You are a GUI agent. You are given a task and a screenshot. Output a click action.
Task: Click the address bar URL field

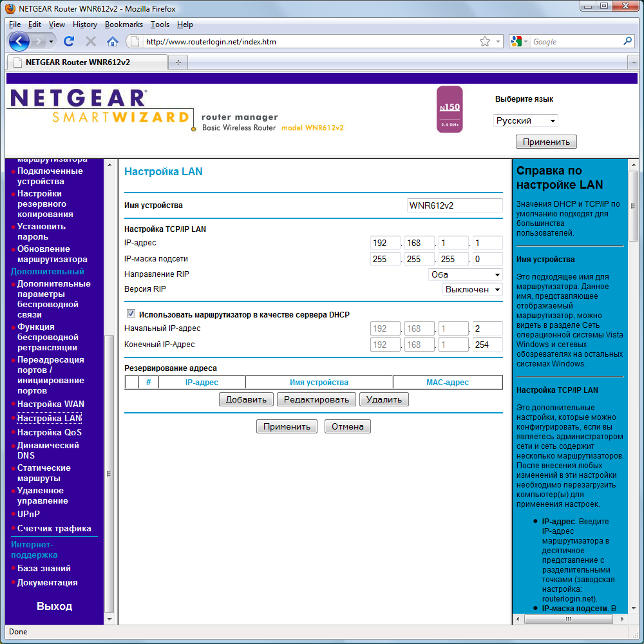click(310, 41)
